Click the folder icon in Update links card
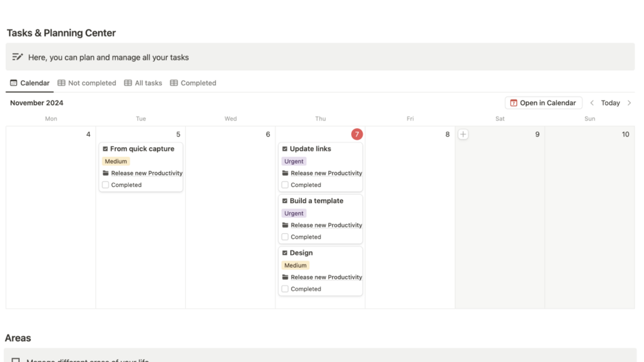644x362 pixels. [x=285, y=173]
